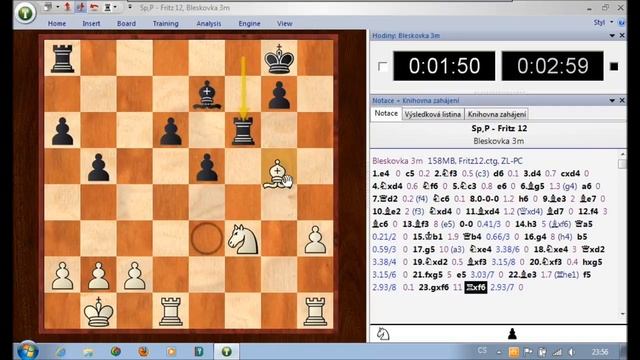
Task: Jump to move 1.e4 in notation
Action: 380,173
